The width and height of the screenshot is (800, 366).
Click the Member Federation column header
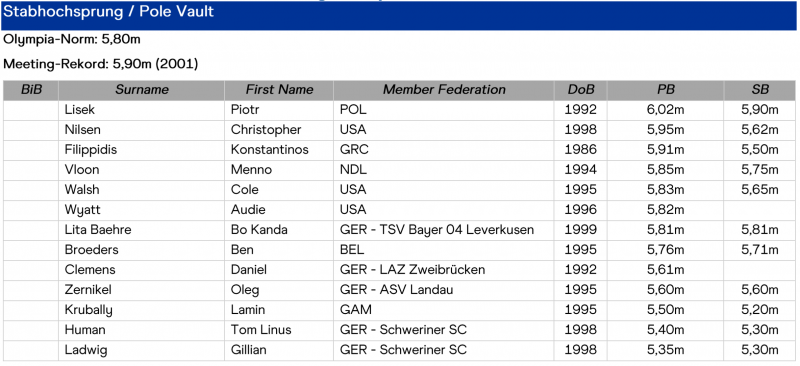444,90
